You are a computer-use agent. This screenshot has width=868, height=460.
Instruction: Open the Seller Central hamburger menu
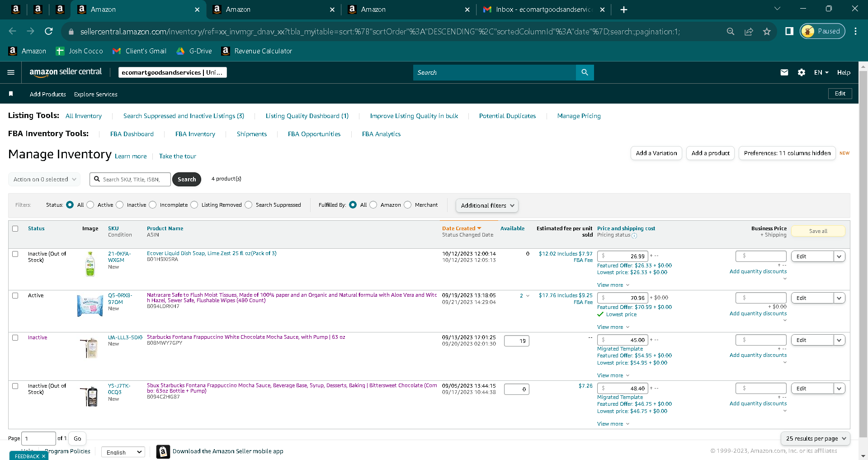point(11,72)
